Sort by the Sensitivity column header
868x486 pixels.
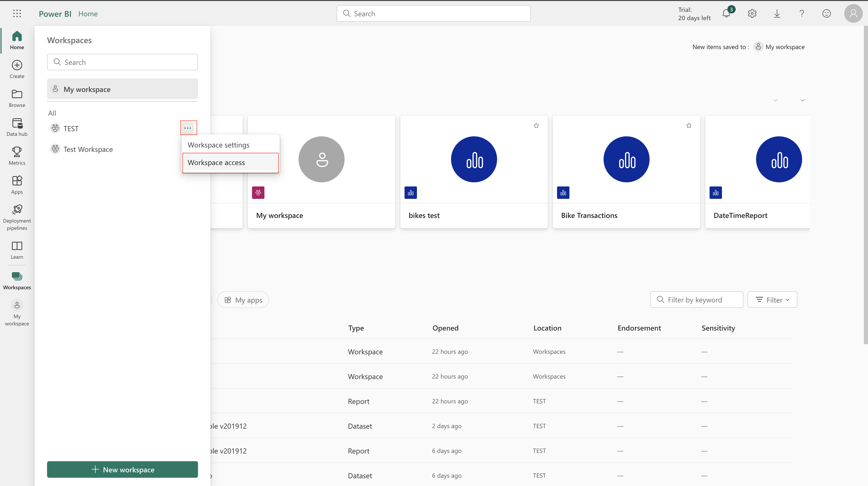(x=718, y=328)
